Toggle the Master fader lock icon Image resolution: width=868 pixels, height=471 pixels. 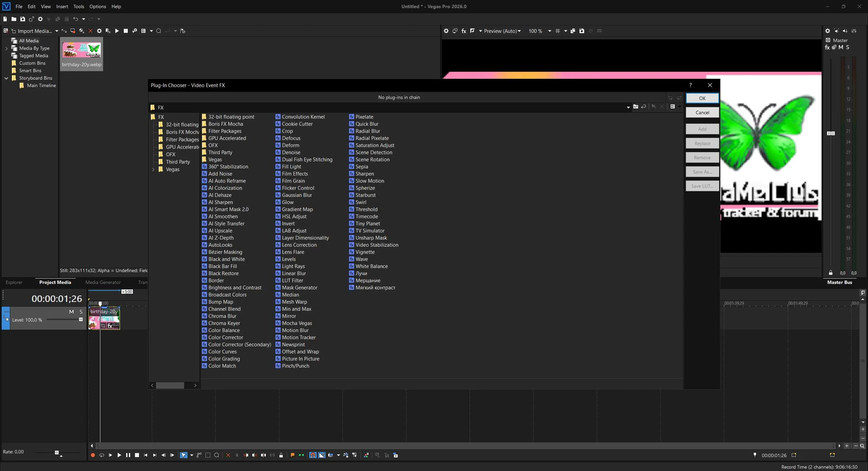click(831, 273)
